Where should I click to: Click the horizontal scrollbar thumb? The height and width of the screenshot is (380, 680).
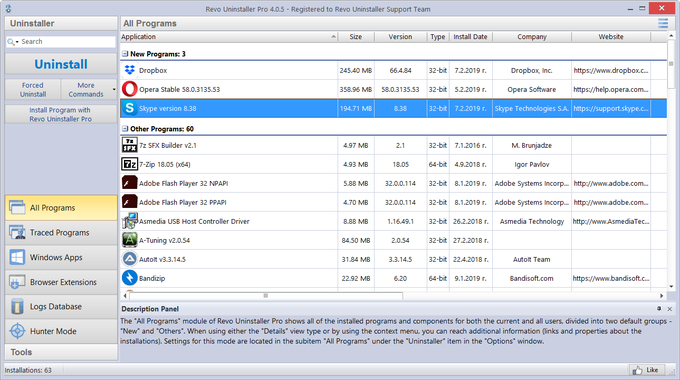[x=266, y=296]
